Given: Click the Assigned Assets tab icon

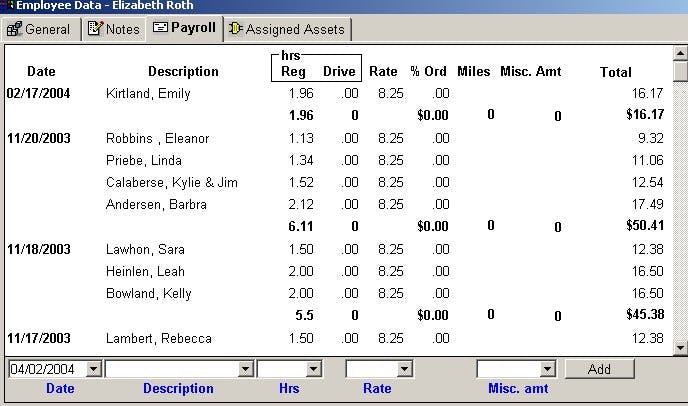Looking at the screenshot, I should tap(236, 28).
